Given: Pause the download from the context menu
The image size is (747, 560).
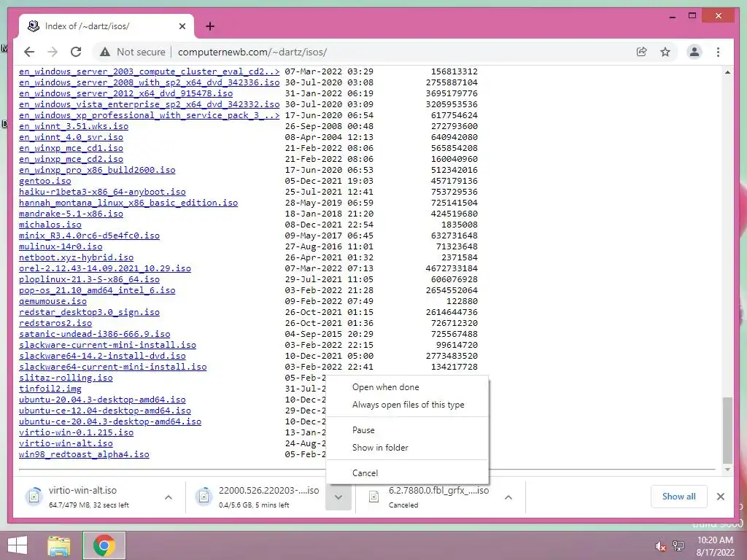Looking at the screenshot, I should pyautogui.click(x=407, y=430).
